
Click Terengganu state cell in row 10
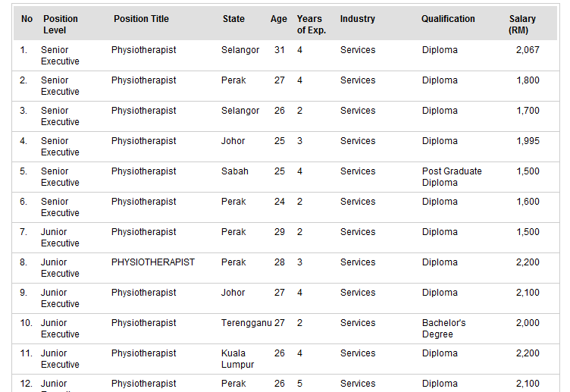(246, 323)
